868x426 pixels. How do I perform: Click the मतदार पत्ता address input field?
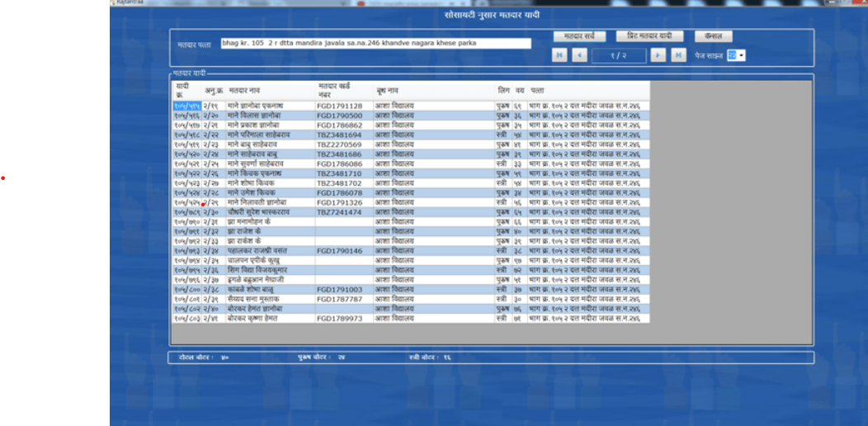(x=375, y=43)
